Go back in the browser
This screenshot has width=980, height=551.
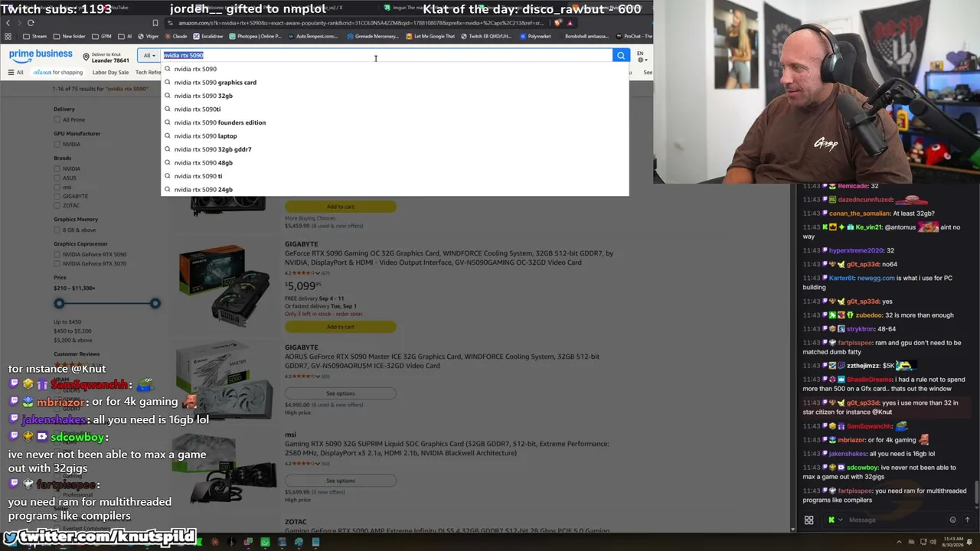8,23
